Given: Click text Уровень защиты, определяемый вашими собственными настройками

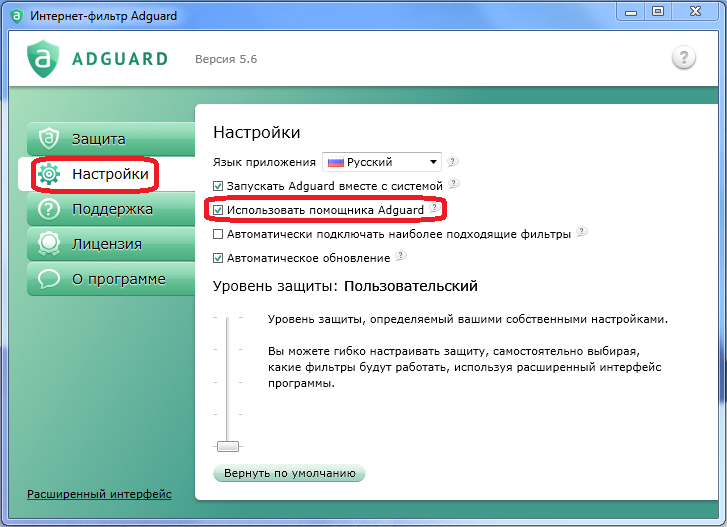Looking at the screenshot, I should (468, 319).
